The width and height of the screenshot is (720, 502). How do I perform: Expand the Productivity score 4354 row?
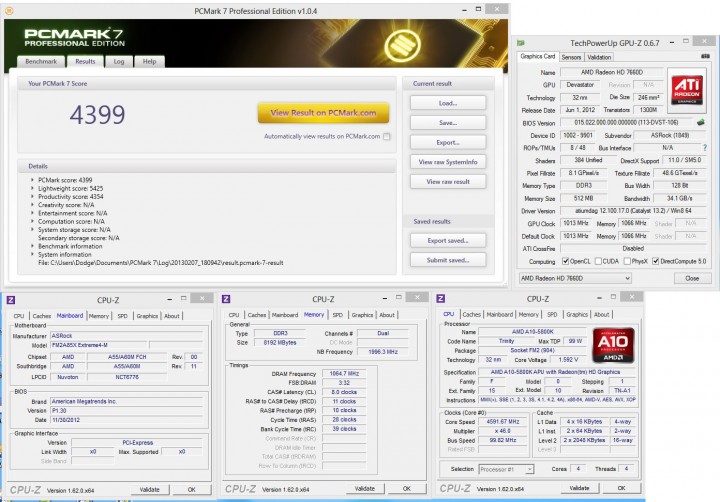tap(32, 197)
